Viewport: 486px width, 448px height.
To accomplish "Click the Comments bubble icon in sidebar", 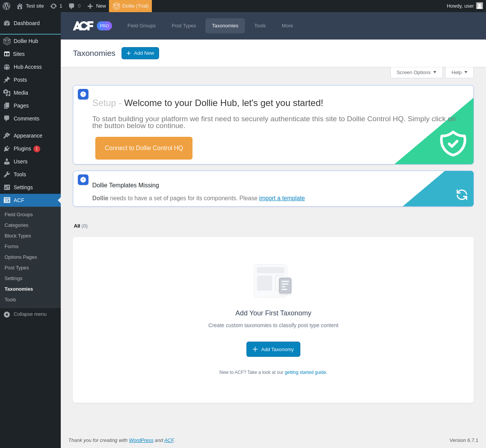I will [7, 119].
